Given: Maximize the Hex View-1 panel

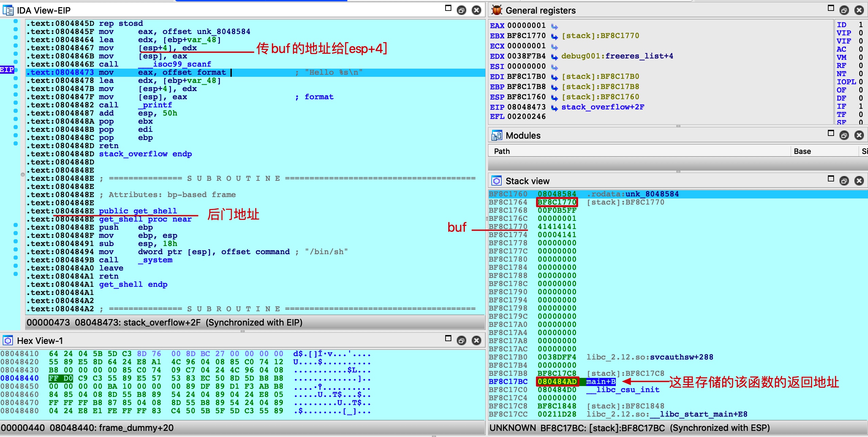Looking at the screenshot, I should click(x=448, y=338).
